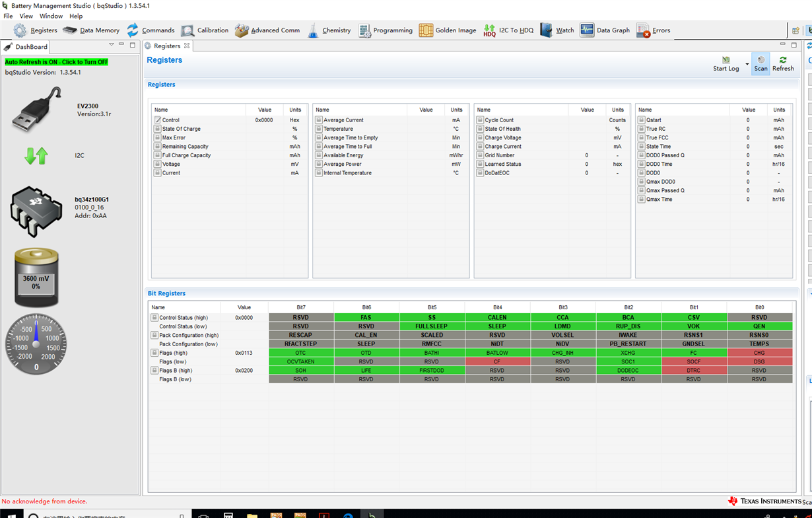Image resolution: width=812 pixels, height=518 pixels.
Task: Click the Control value 0x0000 cell
Action: click(264, 120)
